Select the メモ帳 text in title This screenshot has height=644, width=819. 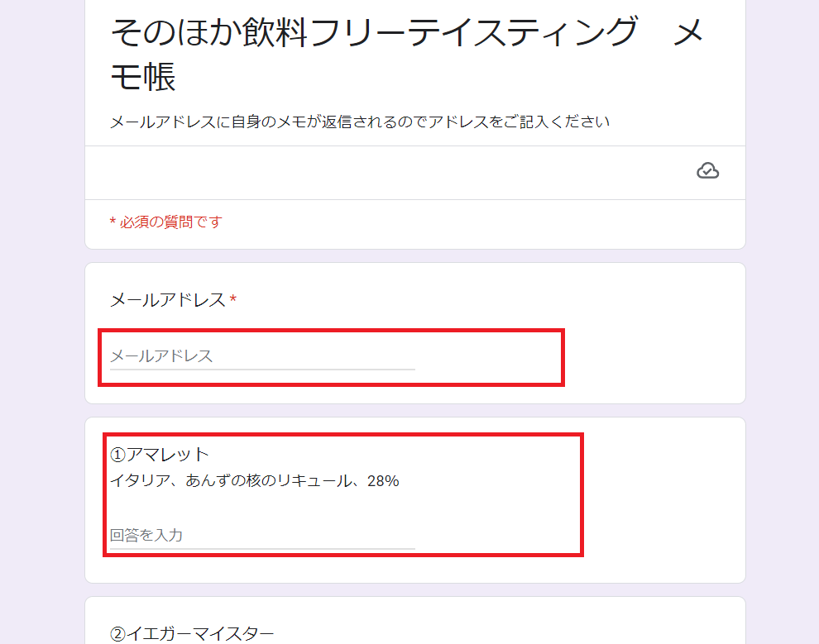click(143, 77)
